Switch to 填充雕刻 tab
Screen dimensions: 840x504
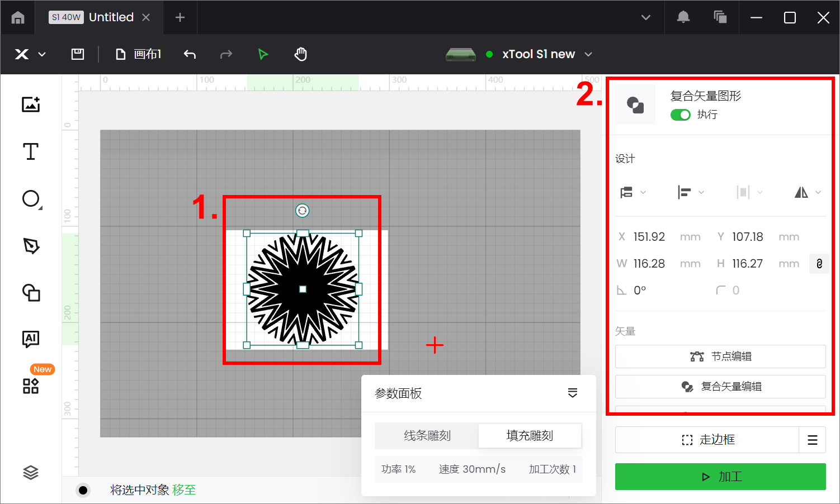pyautogui.click(x=530, y=436)
